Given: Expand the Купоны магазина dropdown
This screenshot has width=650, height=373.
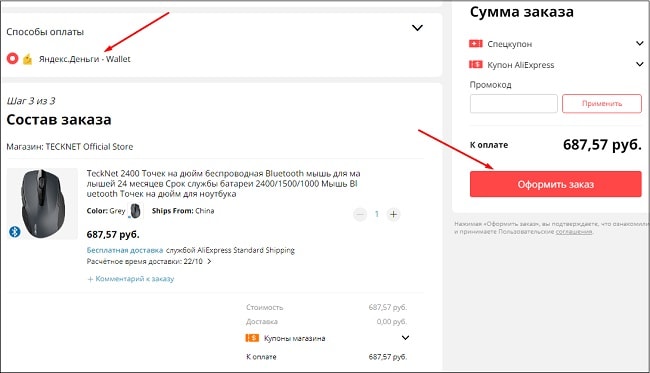Looking at the screenshot, I should [405, 338].
